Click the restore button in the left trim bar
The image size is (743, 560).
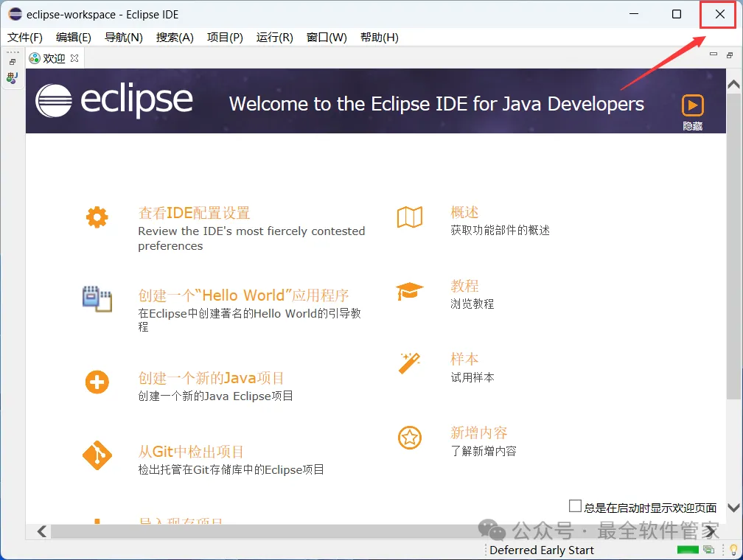[13, 62]
